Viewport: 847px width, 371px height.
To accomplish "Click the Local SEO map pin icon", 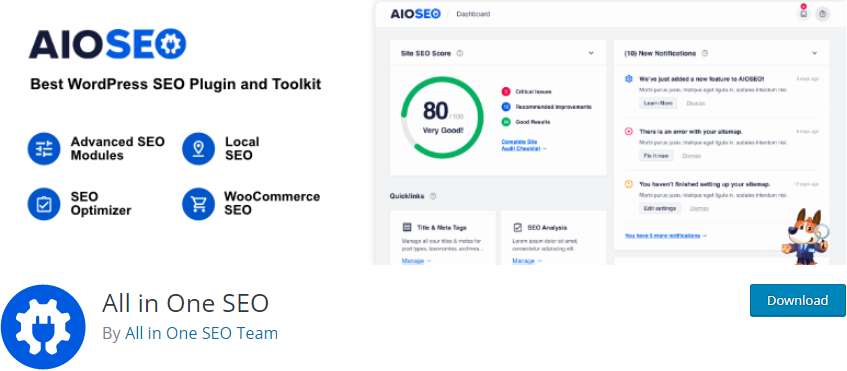I will [198, 149].
